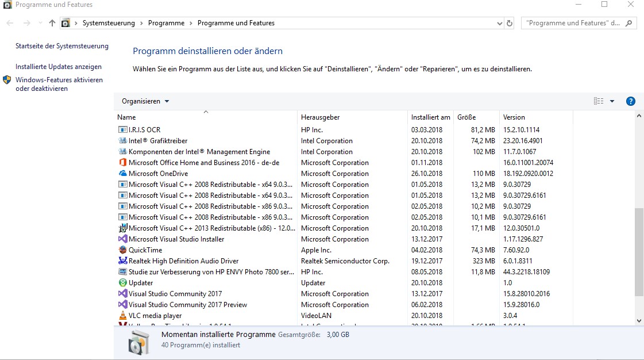This screenshot has height=360, width=644.
Task: Click the HP ENVY Photo 7800 study icon
Action: pyautogui.click(x=122, y=272)
